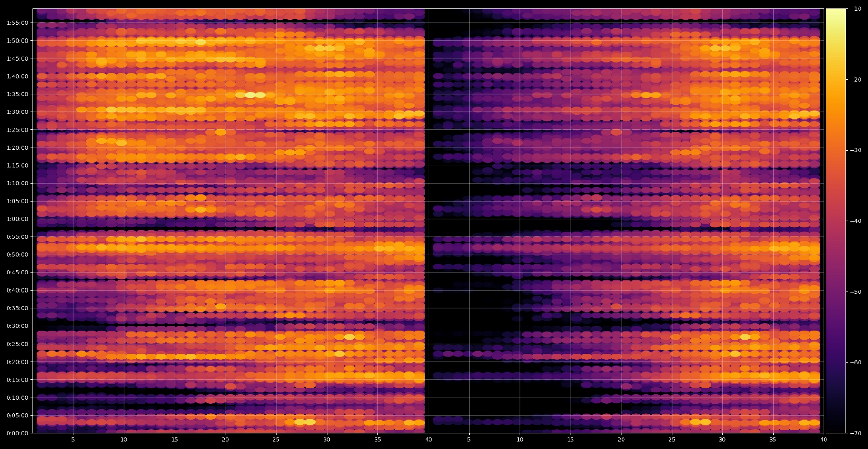Click the 1:45:00 time axis label
Image resolution: width=868 pixels, height=449 pixels.
(x=17, y=58)
